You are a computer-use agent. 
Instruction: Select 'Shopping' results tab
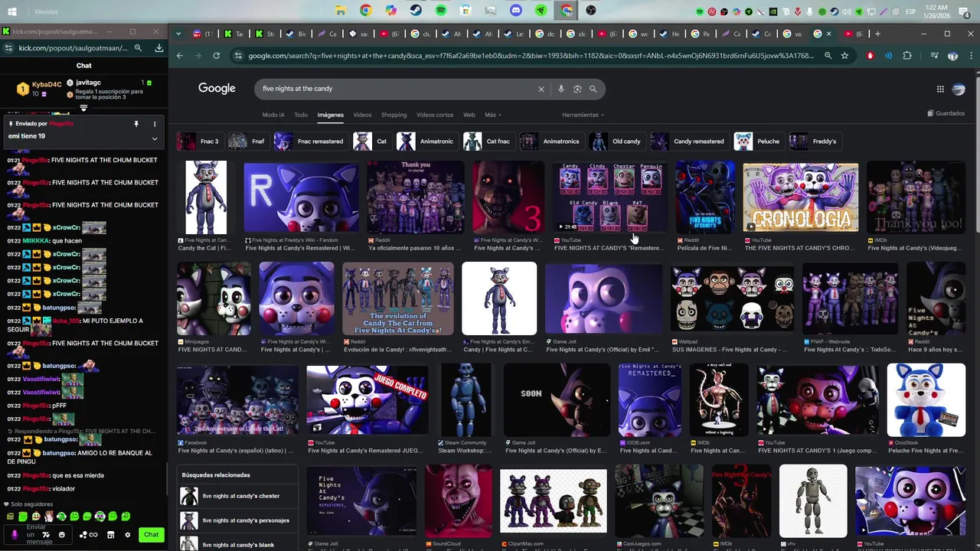394,115
